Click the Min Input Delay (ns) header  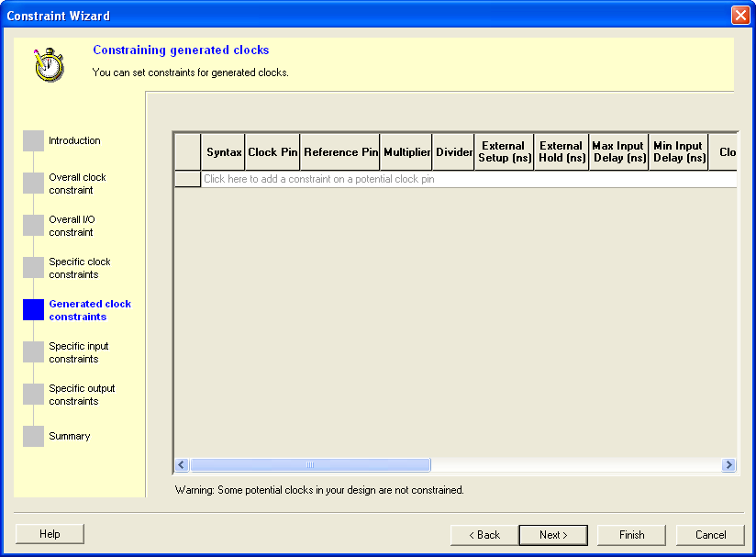679,152
